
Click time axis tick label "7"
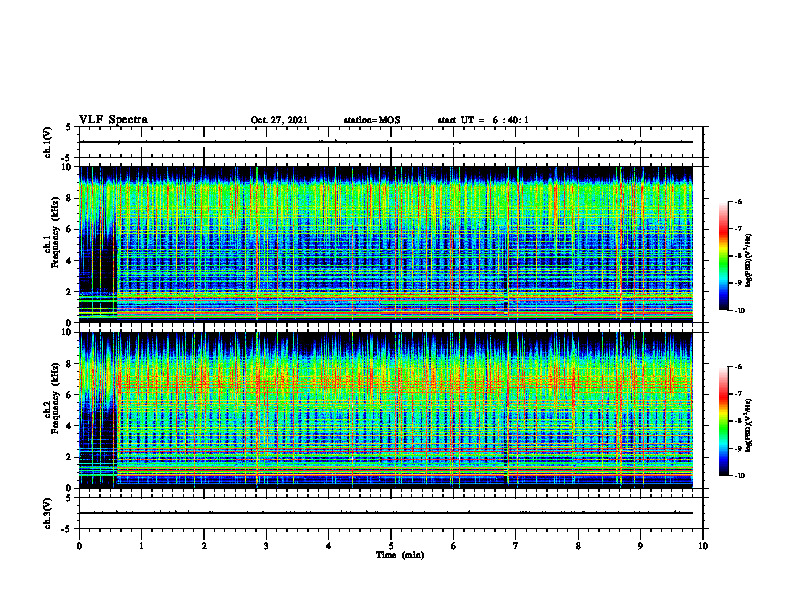click(516, 546)
